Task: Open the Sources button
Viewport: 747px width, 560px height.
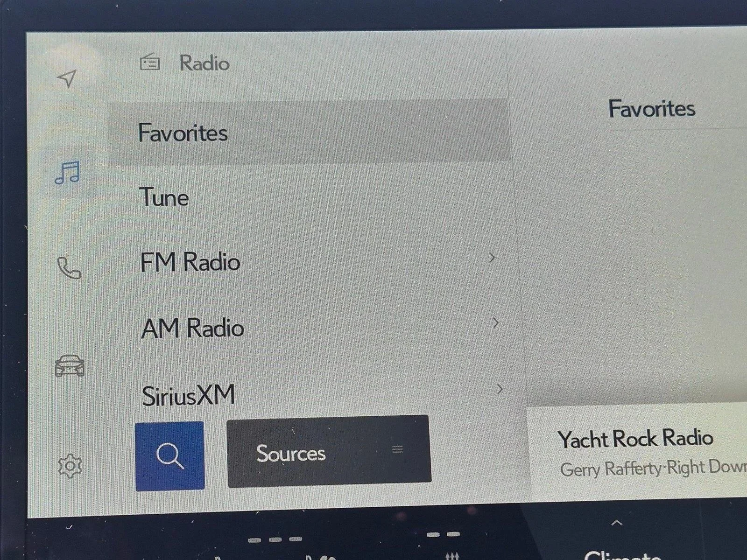Action: (329, 452)
